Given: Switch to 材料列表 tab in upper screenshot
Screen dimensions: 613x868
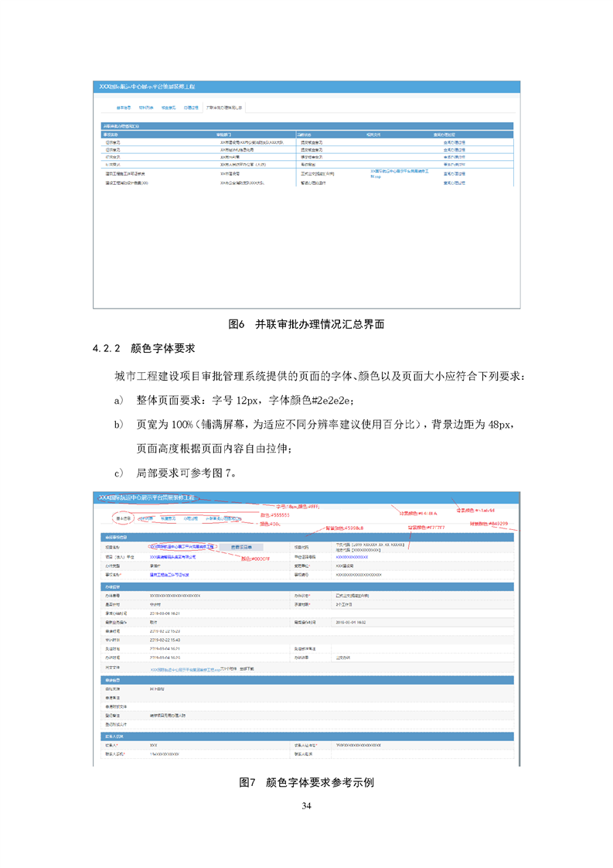Looking at the screenshot, I should coord(146,108).
